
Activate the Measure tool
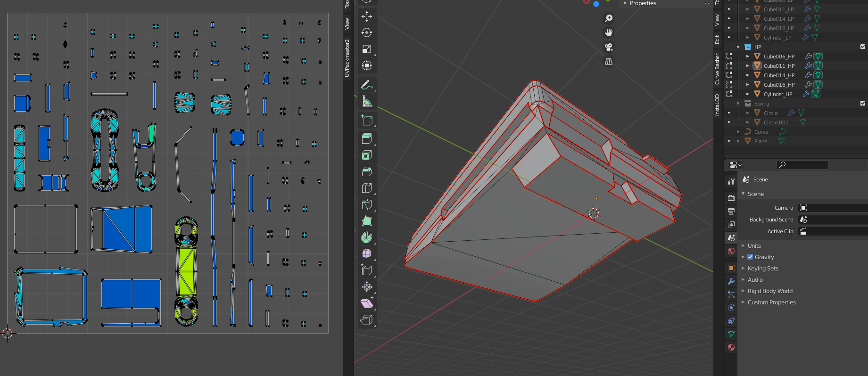point(366,101)
